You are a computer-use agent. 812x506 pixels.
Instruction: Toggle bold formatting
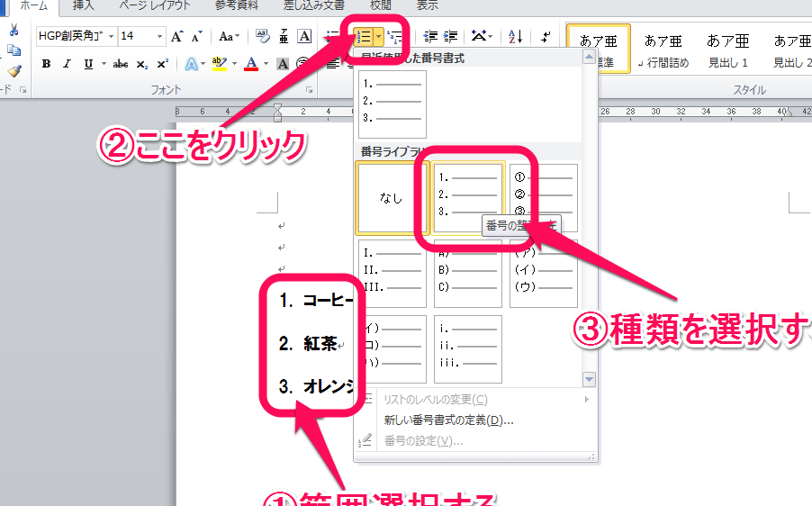click(46, 64)
